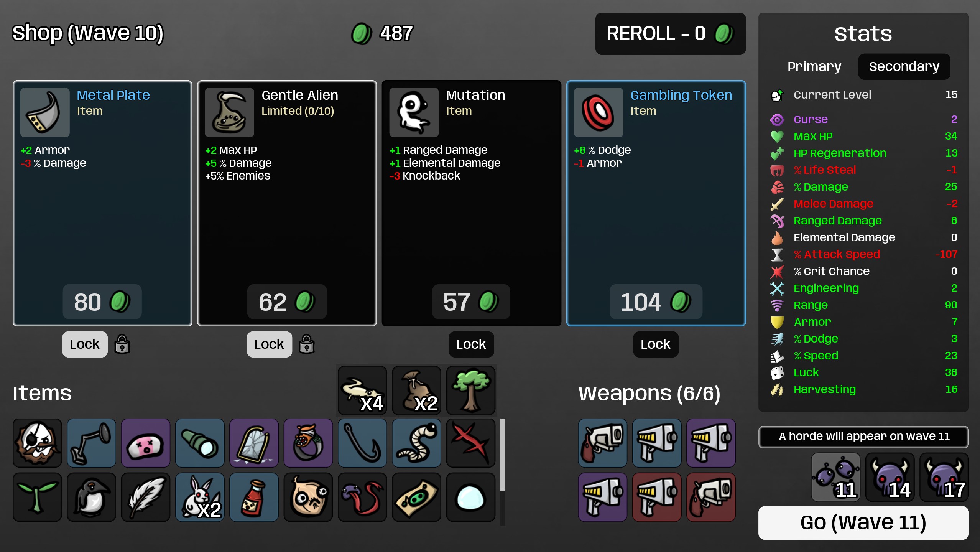This screenshot has height=552, width=980.
Task: Click the purple worm item icon
Action: coord(362,497)
